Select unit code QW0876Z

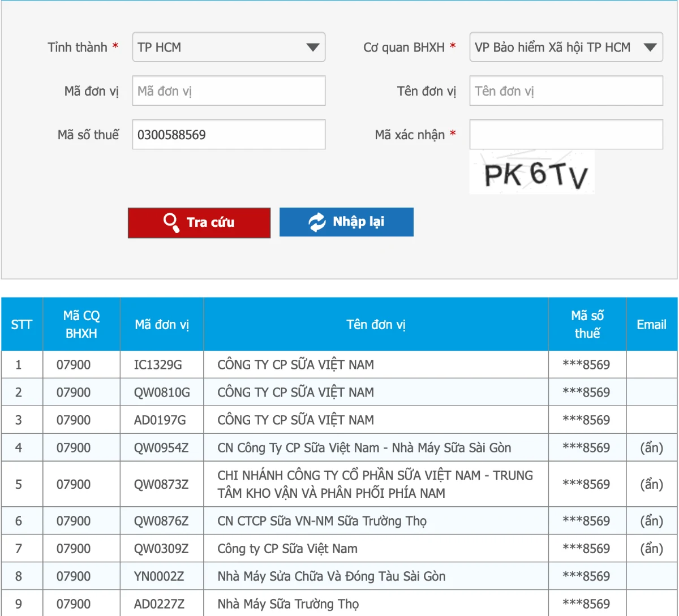tap(161, 521)
